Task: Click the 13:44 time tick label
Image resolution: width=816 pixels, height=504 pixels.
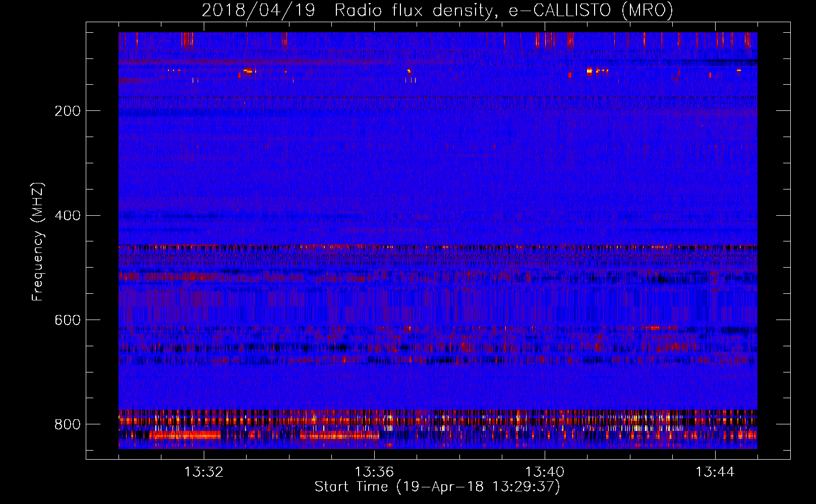Action: [715, 472]
